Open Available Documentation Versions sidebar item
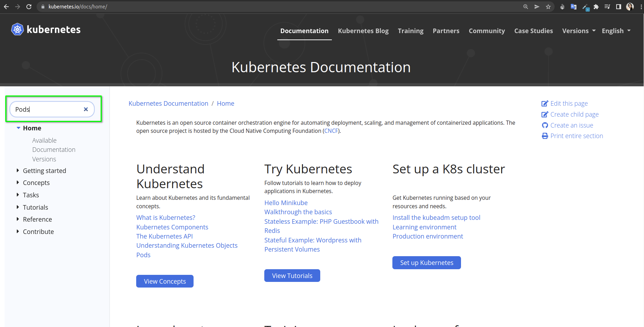The height and width of the screenshot is (327, 644). [54, 150]
